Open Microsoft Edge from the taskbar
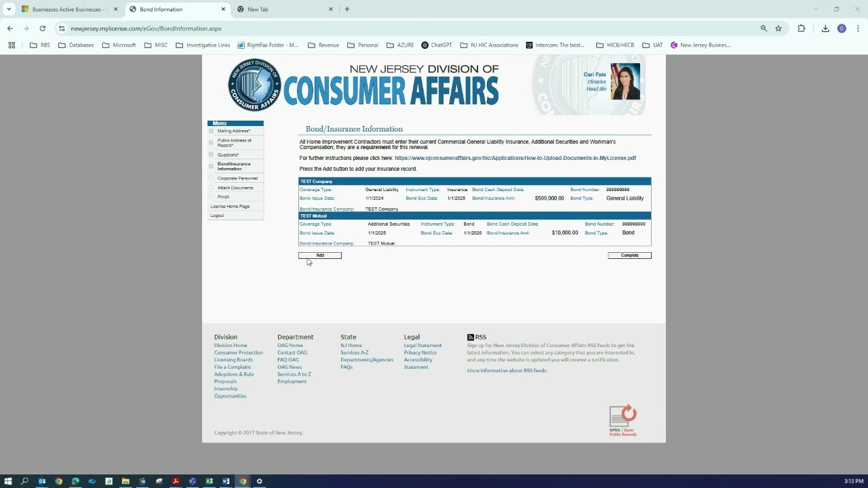 [75, 481]
